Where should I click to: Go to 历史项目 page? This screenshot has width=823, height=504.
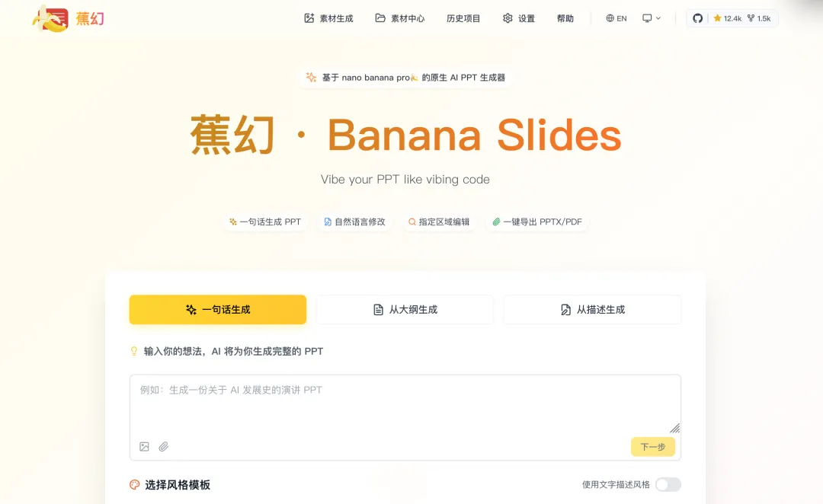click(x=463, y=18)
